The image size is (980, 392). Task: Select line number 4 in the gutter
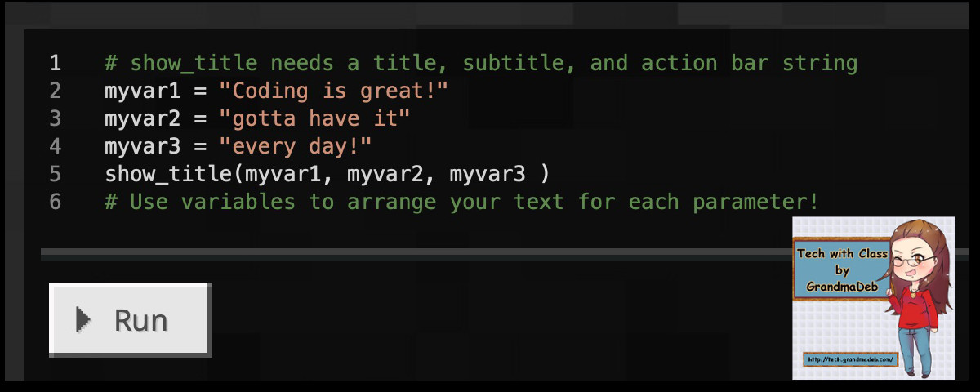(x=55, y=146)
